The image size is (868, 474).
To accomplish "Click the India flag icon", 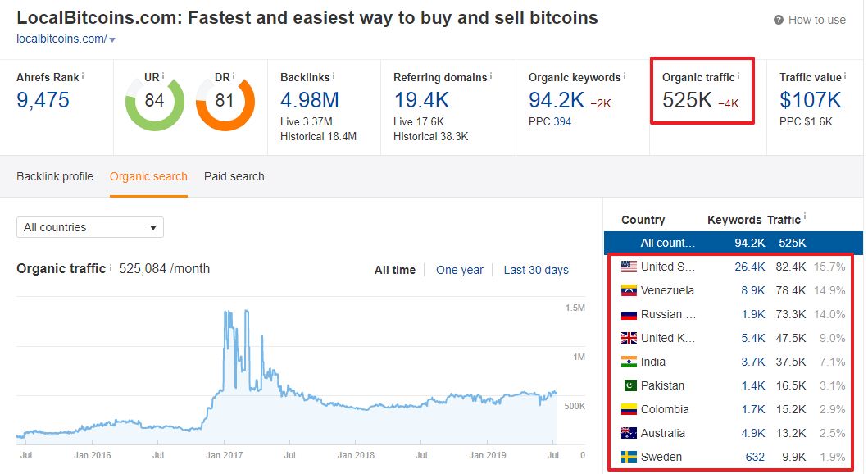I will click(x=629, y=362).
